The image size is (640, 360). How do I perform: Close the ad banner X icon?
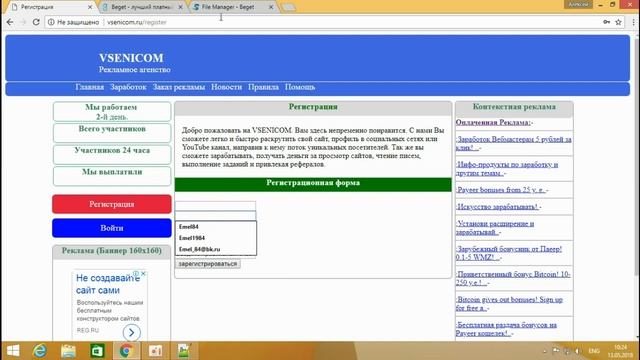[143, 273]
